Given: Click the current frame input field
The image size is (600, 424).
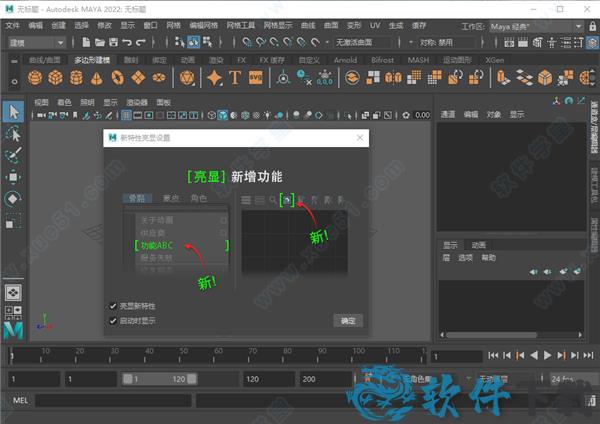Looking at the screenshot, I should (x=457, y=356).
